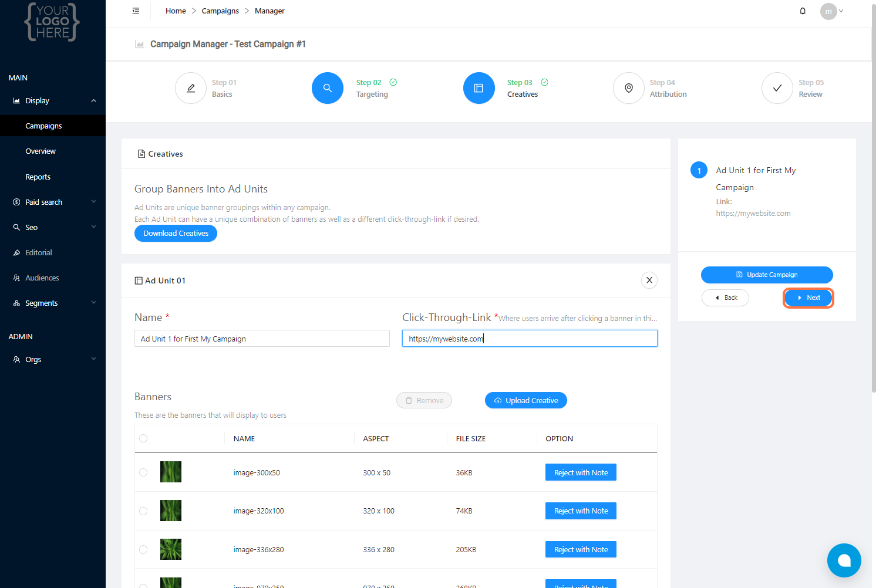Collapse the Display menu chevron

[93, 101]
